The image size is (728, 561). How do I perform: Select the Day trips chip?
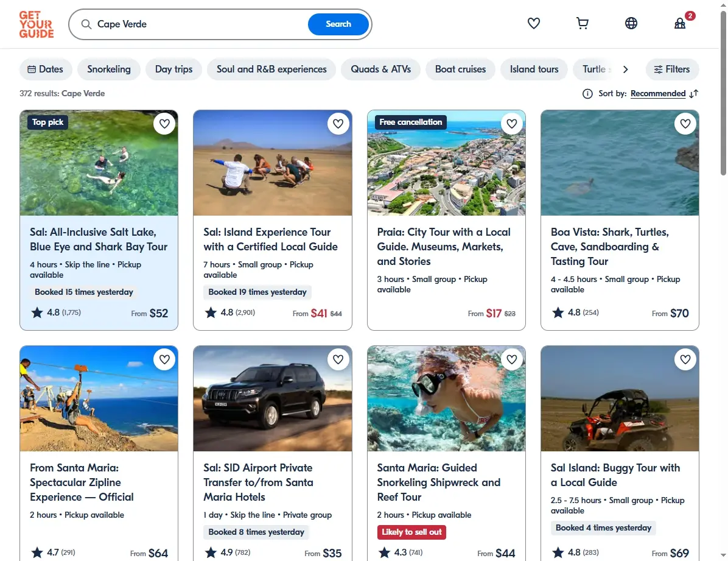(x=173, y=69)
